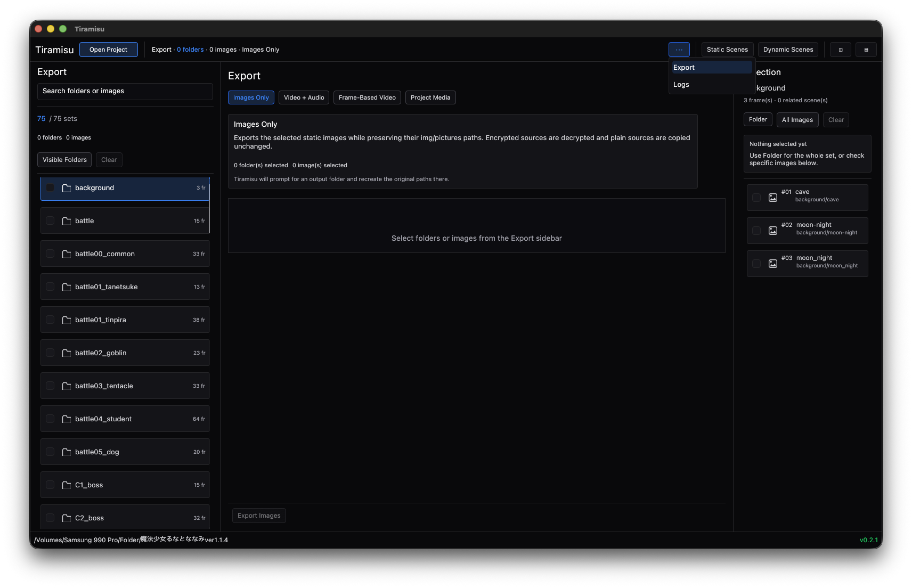Check the checkbox for the background folder

pyautogui.click(x=50, y=187)
